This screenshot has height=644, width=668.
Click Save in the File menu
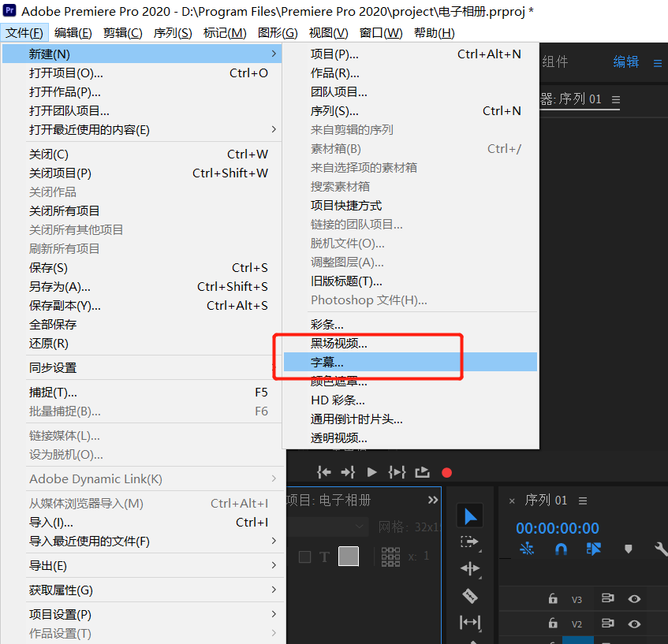pos(49,268)
